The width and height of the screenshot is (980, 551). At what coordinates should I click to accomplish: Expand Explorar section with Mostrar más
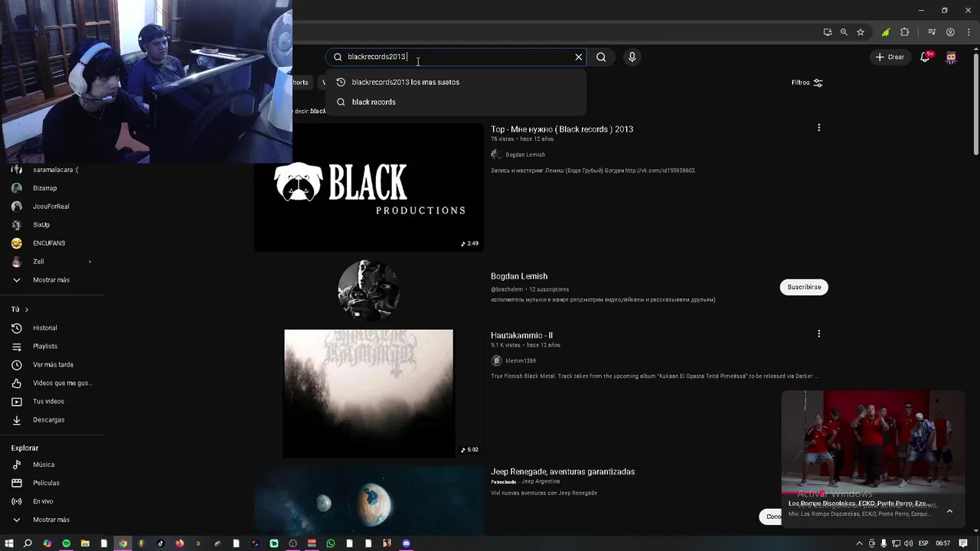52,520
